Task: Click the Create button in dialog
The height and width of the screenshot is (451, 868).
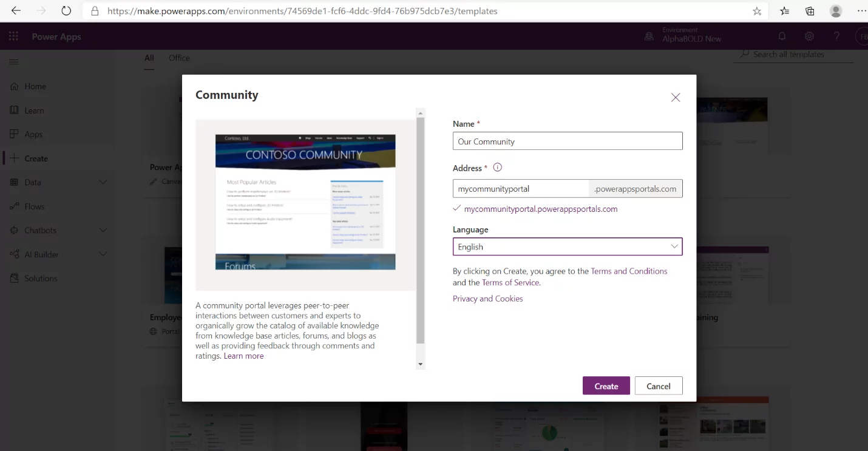Action: [x=606, y=386]
